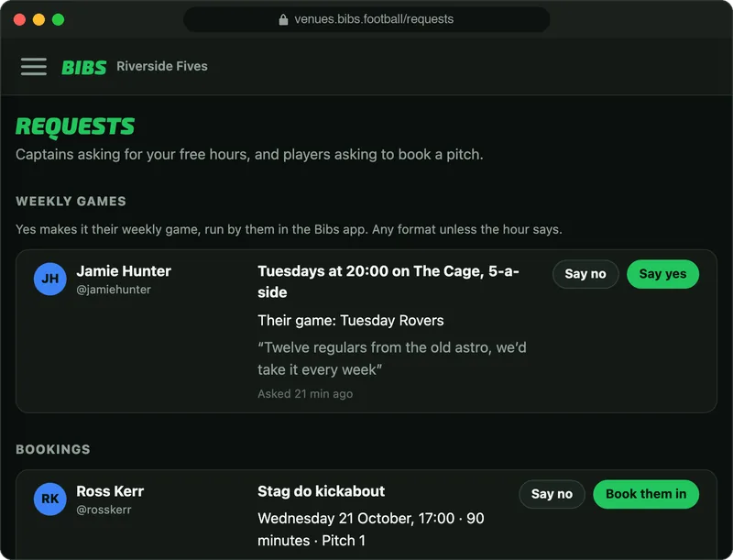The image size is (733, 560).
Task: Click the Requests page heading
Action: (75, 126)
